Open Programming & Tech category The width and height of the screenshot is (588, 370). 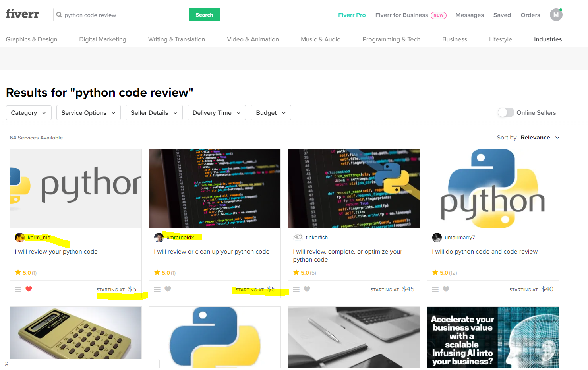pos(391,39)
